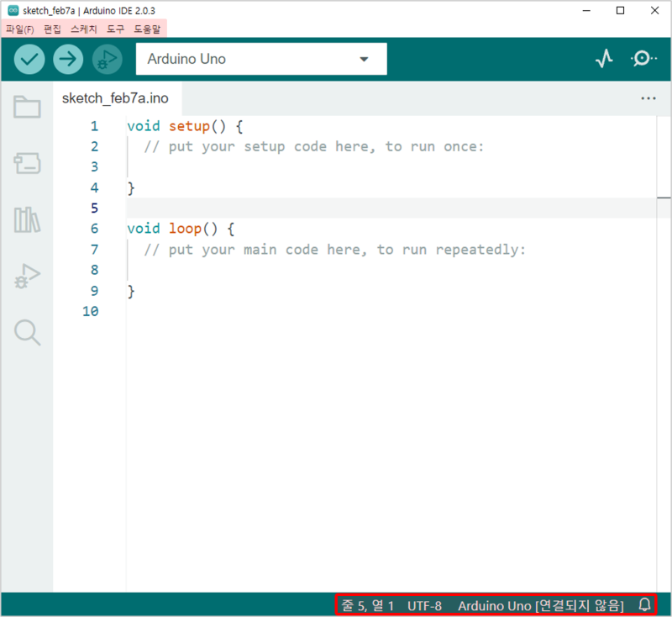Select line number 6 in the editor

click(x=94, y=228)
